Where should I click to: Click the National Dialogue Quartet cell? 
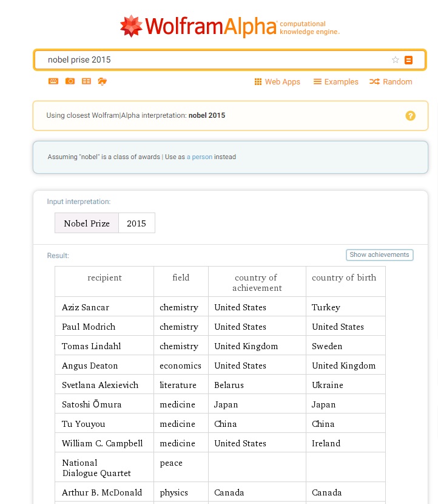(x=96, y=468)
